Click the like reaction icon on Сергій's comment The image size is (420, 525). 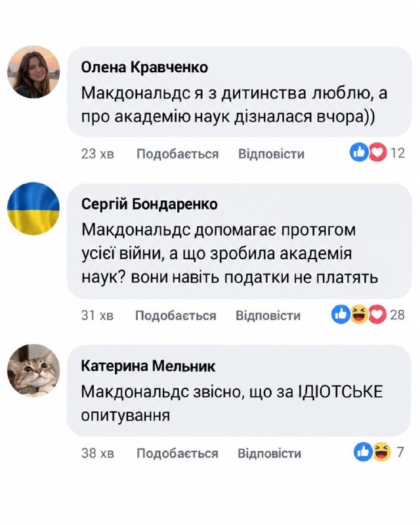(341, 315)
